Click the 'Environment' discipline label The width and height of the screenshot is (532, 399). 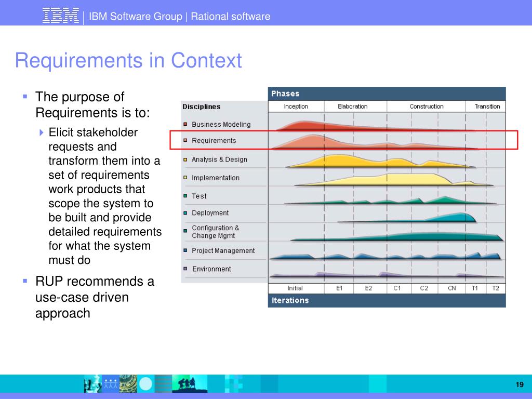tap(211, 269)
